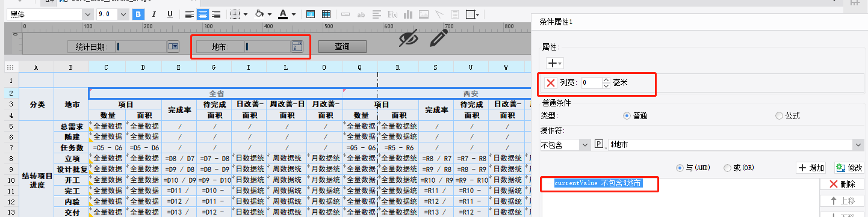The image size is (868, 217).
Task: Select the 与(AND) radio option
Action: 680,168
